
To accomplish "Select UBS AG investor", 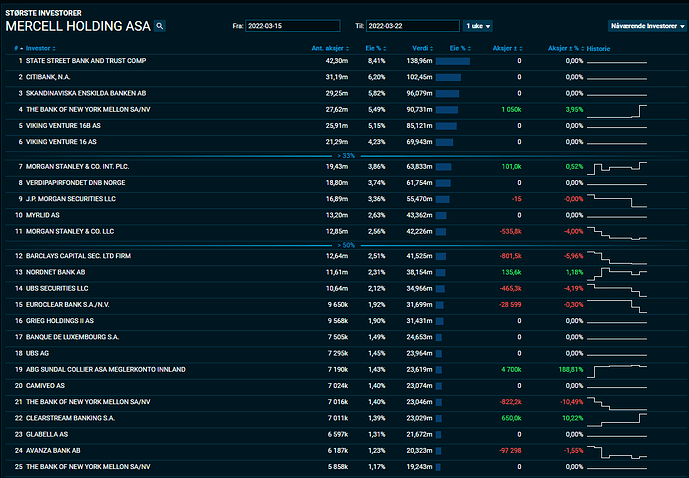I will [x=37, y=353].
